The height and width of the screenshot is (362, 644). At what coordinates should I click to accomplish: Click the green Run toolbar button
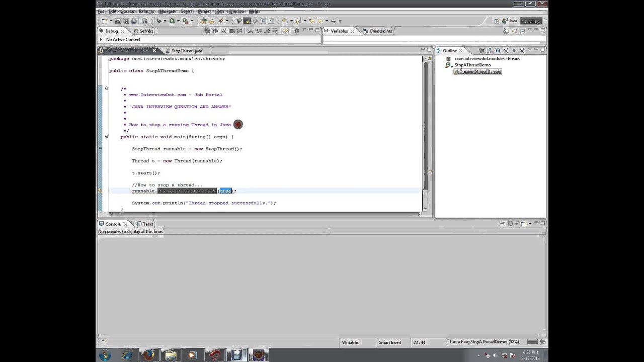pos(172,21)
